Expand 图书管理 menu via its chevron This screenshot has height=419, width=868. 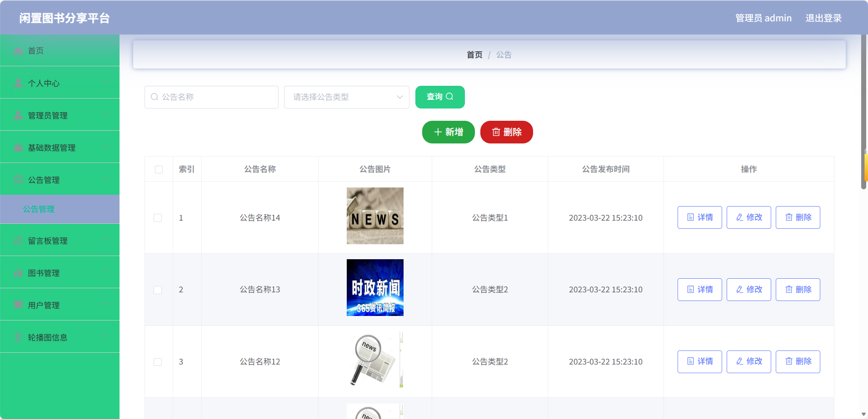[105, 272]
